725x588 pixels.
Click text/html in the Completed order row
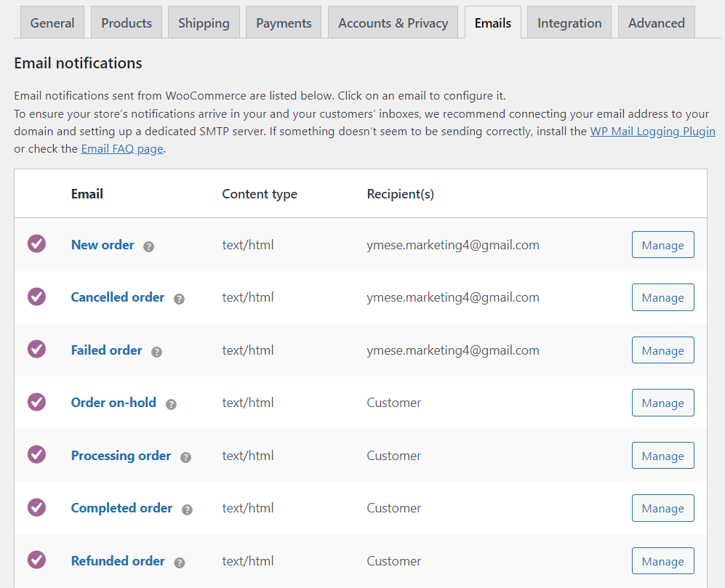click(248, 509)
